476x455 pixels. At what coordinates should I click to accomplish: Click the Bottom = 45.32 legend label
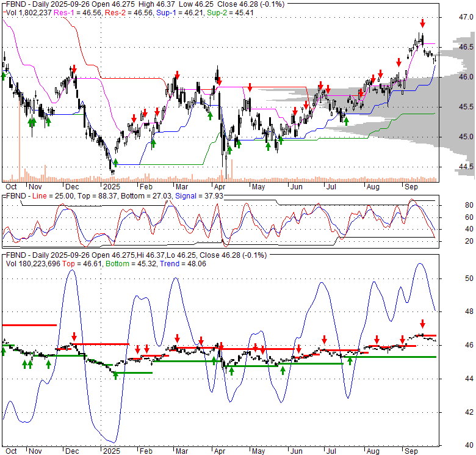tap(131, 264)
